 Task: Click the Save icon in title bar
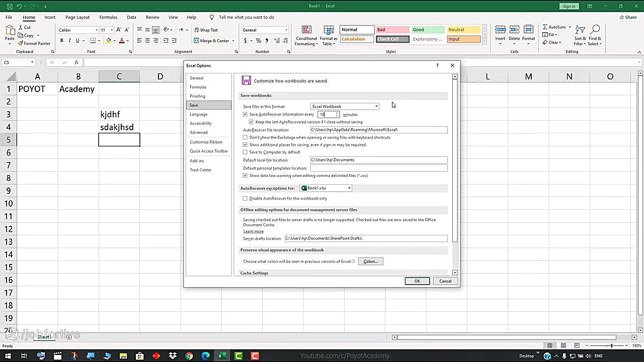[x=10, y=6]
